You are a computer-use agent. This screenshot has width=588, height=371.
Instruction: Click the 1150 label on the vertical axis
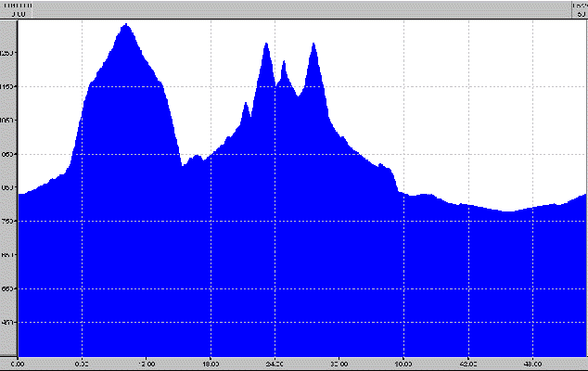point(8,86)
